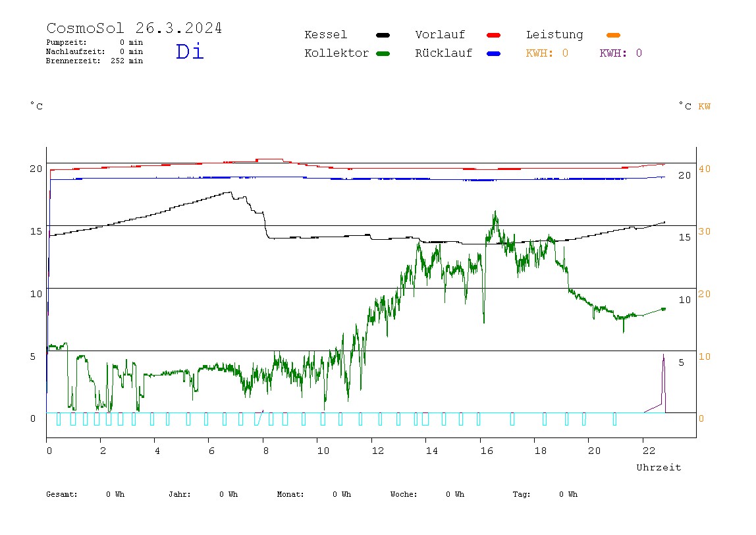Select the '6' hour tick on time axis
Screen dimensions: 756x535
[x=211, y=451]
